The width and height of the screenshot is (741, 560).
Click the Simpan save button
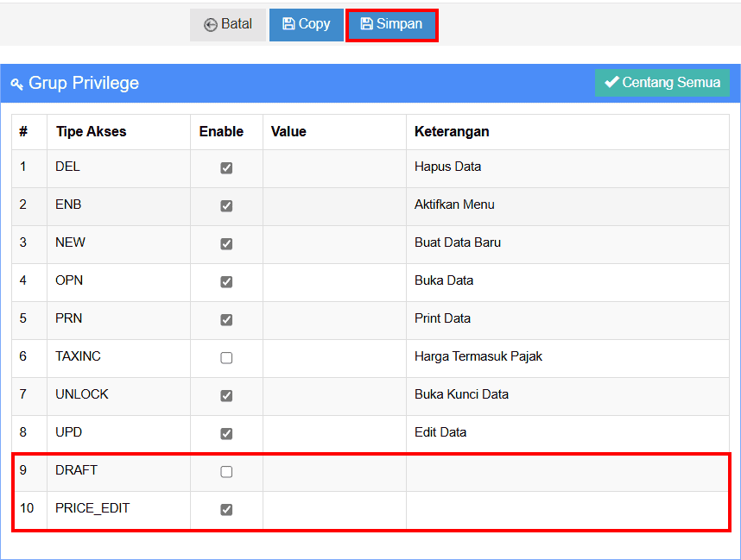coord(391,25)
